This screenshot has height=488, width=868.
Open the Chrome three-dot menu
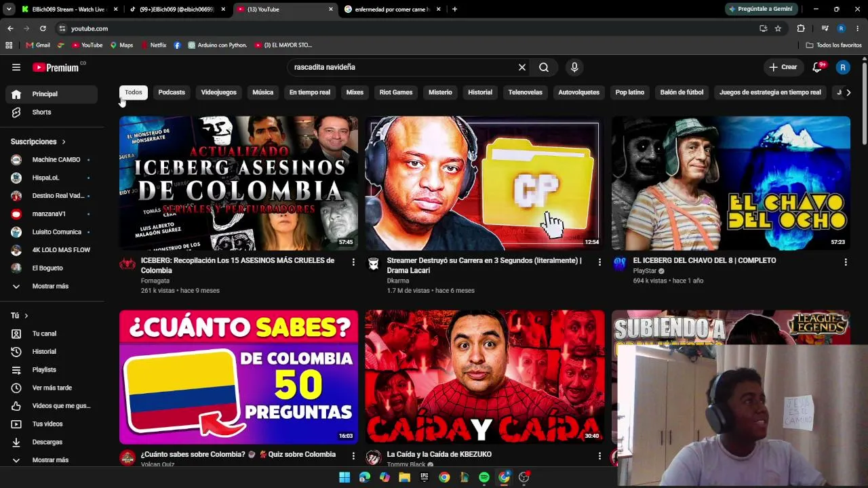pos(858,28)
